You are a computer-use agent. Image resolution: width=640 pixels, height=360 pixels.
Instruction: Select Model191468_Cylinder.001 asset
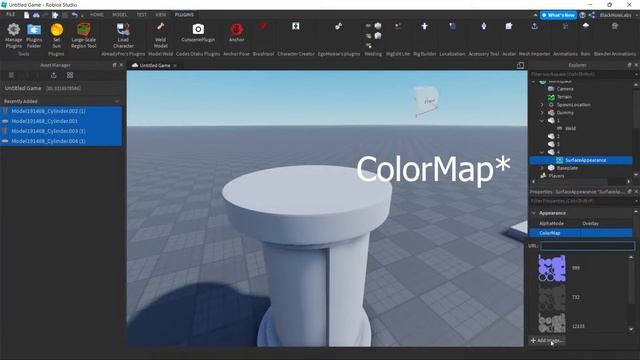click(x=61, y=121)
